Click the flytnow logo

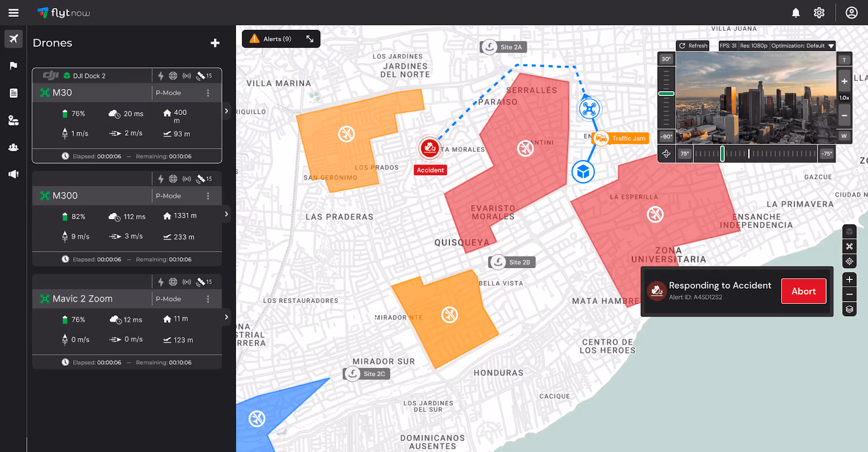tap(63, 12)
